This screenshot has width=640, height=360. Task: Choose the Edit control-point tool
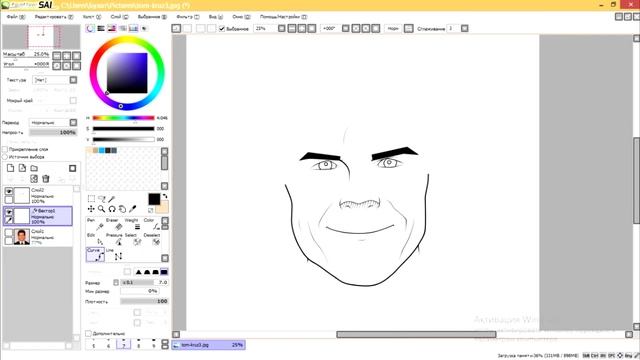pos(95,240)
